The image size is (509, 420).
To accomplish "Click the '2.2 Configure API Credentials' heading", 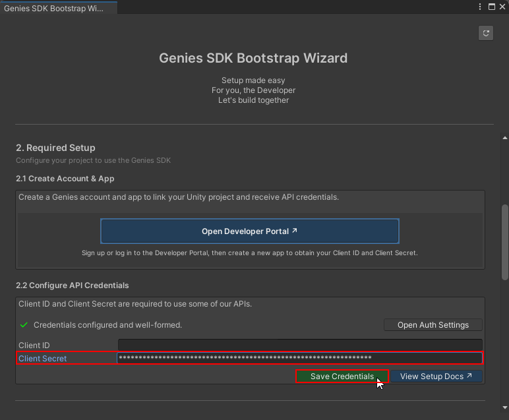I will pyautogui.click(x=73, y=285).
